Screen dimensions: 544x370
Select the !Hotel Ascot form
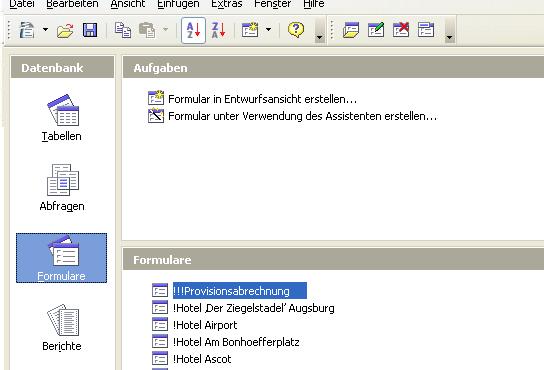(202, 359)
